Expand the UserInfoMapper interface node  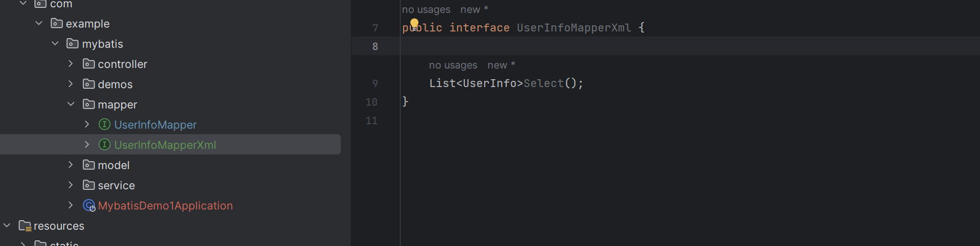(87, 125)
